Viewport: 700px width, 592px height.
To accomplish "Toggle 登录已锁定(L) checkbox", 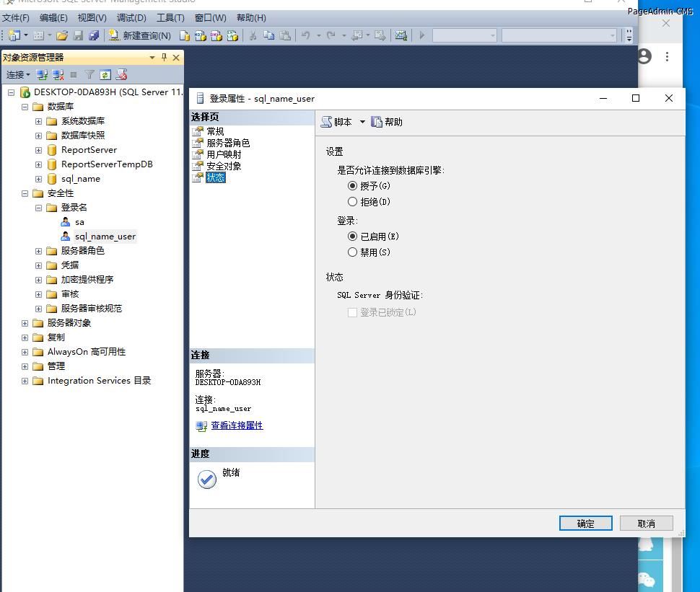I will (x=352, y=312).
